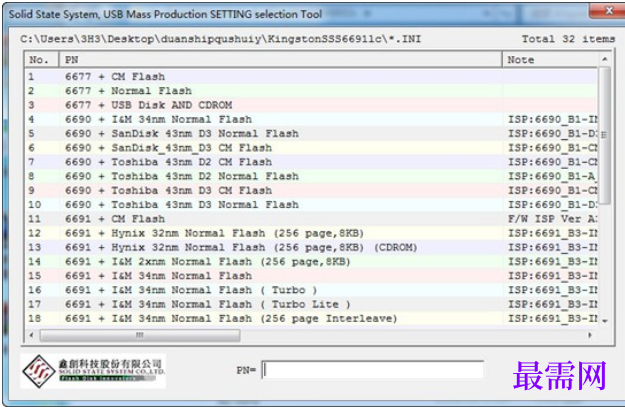The height and width of the screenshot is (407, 625).
Task: Choose '6690 + Toshiba 43nm D2 Normal Flash'
Action: (x=311, y=176)
